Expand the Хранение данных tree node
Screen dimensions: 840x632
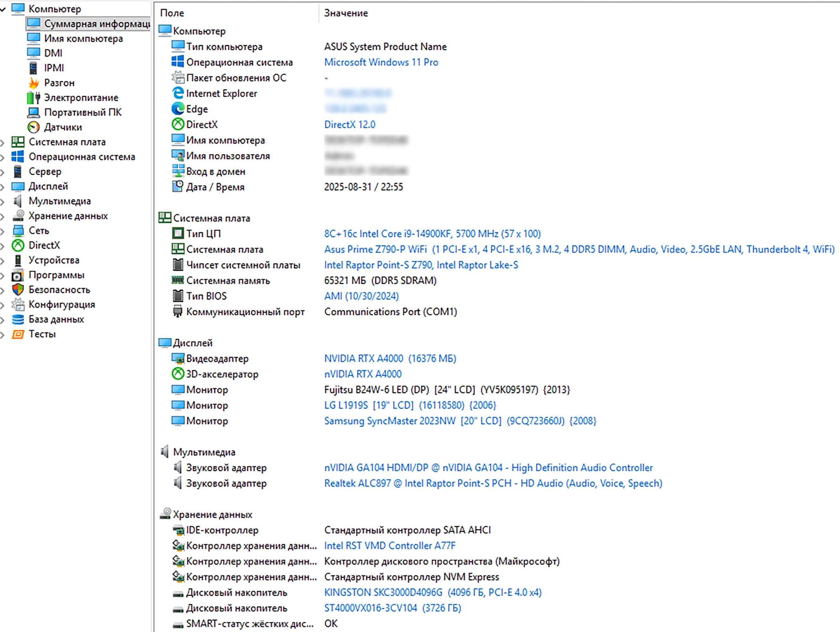pos(3,217)
